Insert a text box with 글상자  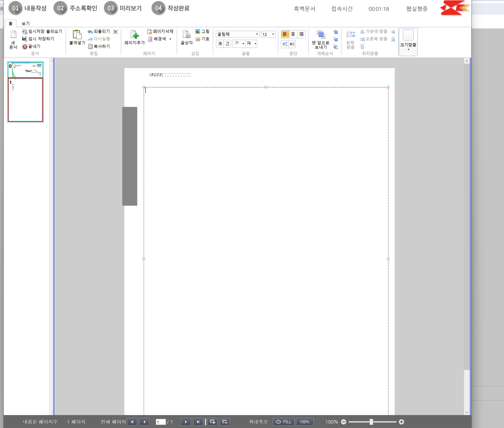187,37
